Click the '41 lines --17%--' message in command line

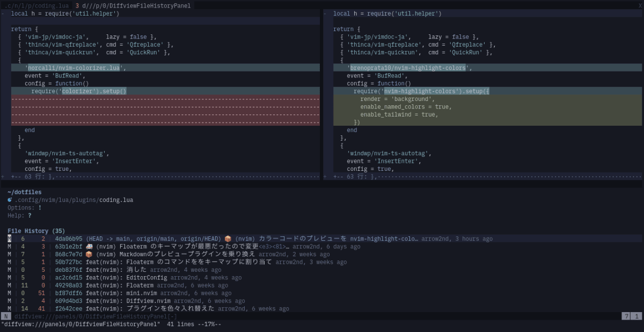pyautogui.click(x=194, y=324)
